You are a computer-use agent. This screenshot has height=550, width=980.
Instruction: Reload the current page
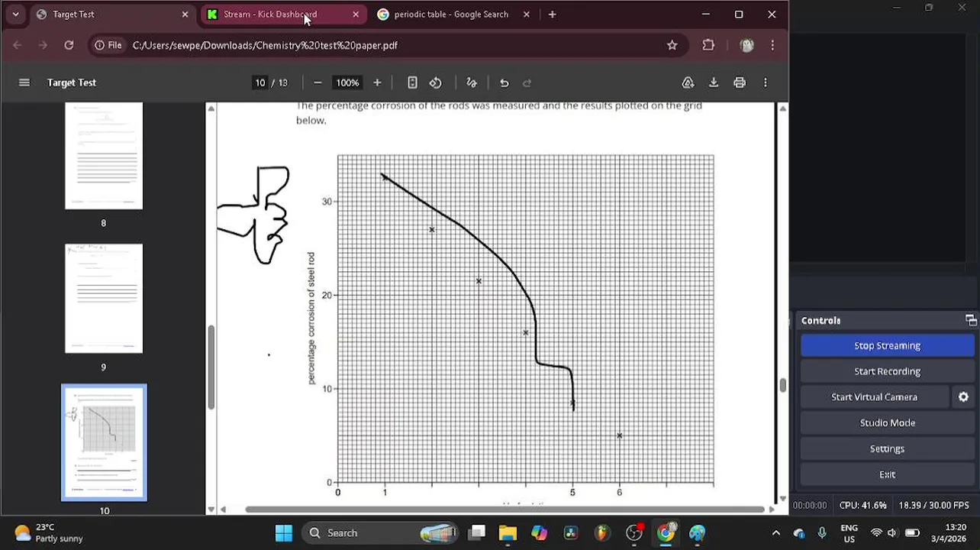(69, 45)
